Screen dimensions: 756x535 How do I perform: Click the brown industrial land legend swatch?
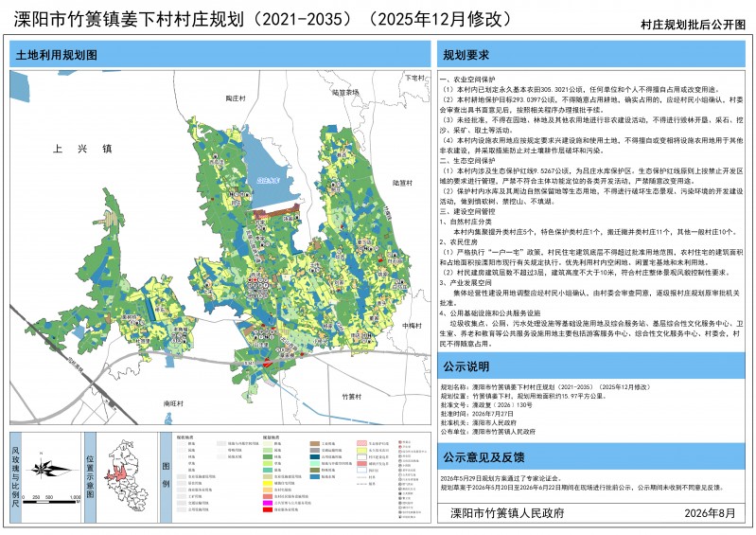315,443
